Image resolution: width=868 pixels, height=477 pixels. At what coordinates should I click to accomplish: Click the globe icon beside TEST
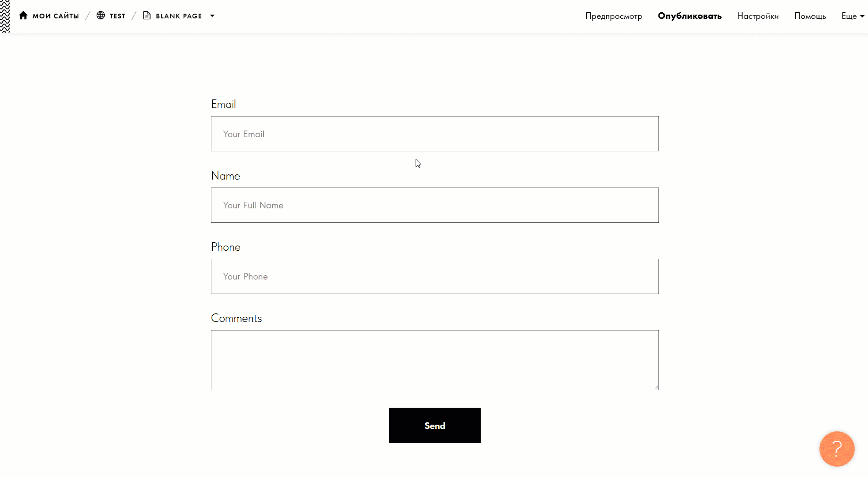tap(100, 15)
